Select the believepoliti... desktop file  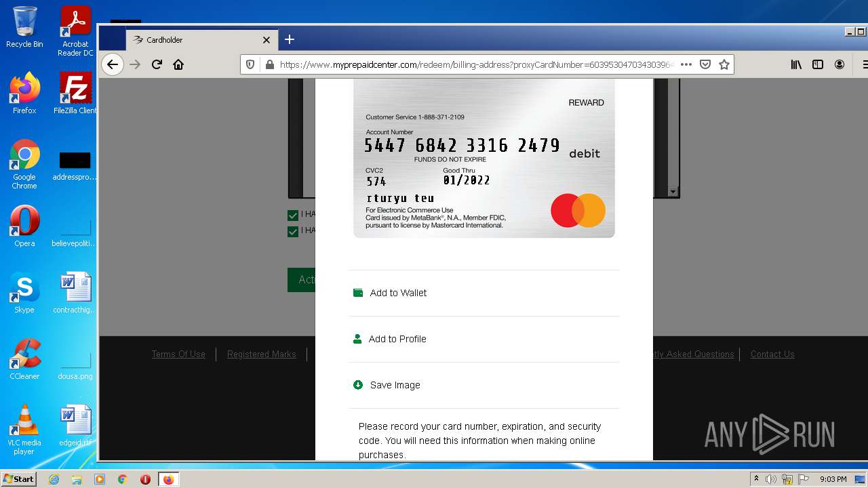[x=75, y=232]
